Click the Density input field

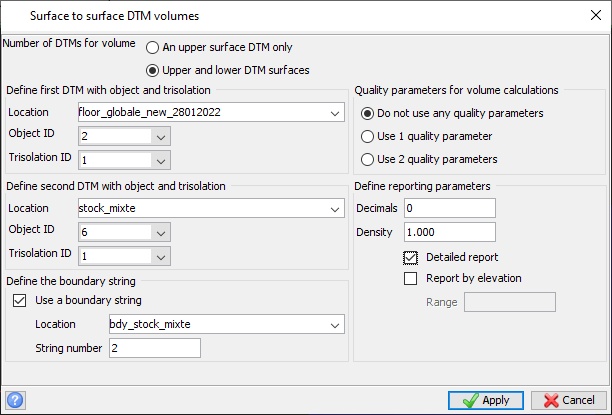pos(449,232)
